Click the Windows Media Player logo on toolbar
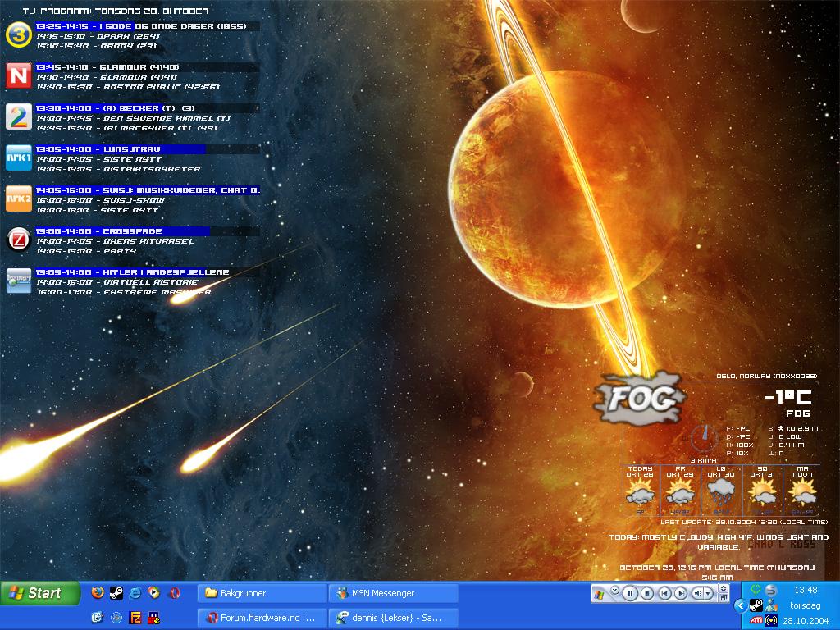The width and height of the screenshot is (840, 630). click(x=599, y=594)
